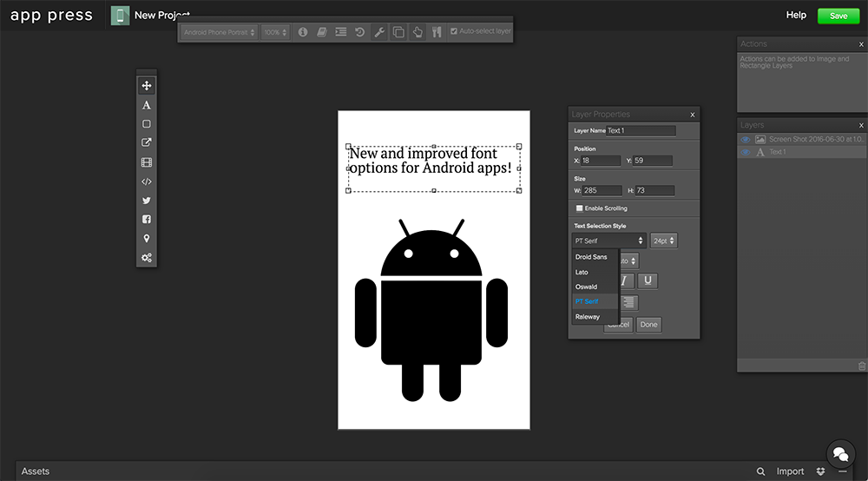
Task: Click the text box on the canvas
Action: pyautogui.click(x=433, y=168)
